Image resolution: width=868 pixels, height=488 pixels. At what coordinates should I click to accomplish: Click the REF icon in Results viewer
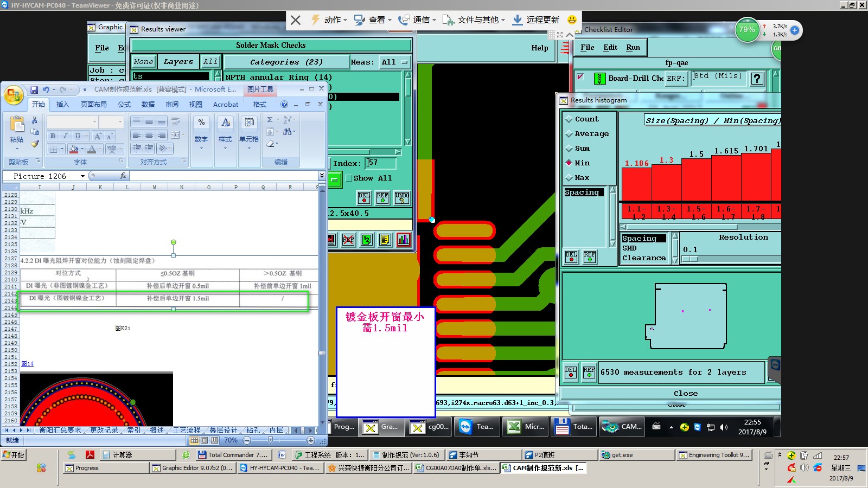pyautogui.click(x=382, y=197)
